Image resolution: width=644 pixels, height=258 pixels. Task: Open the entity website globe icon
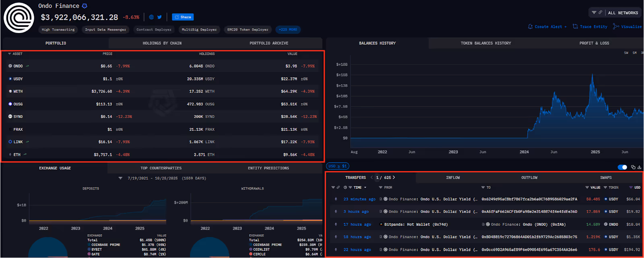click(x=151, y=17)
